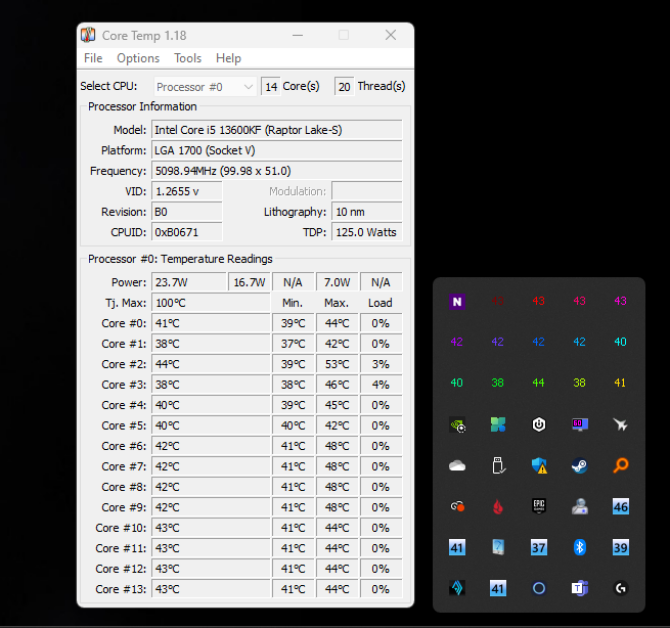Click the blue arrow-shaped audio tray icon
Viewport: 670px width, 628px height.
457,588
